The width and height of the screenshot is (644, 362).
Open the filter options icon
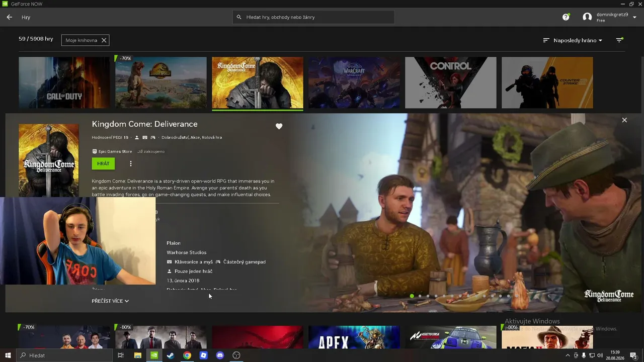[620, 40]
